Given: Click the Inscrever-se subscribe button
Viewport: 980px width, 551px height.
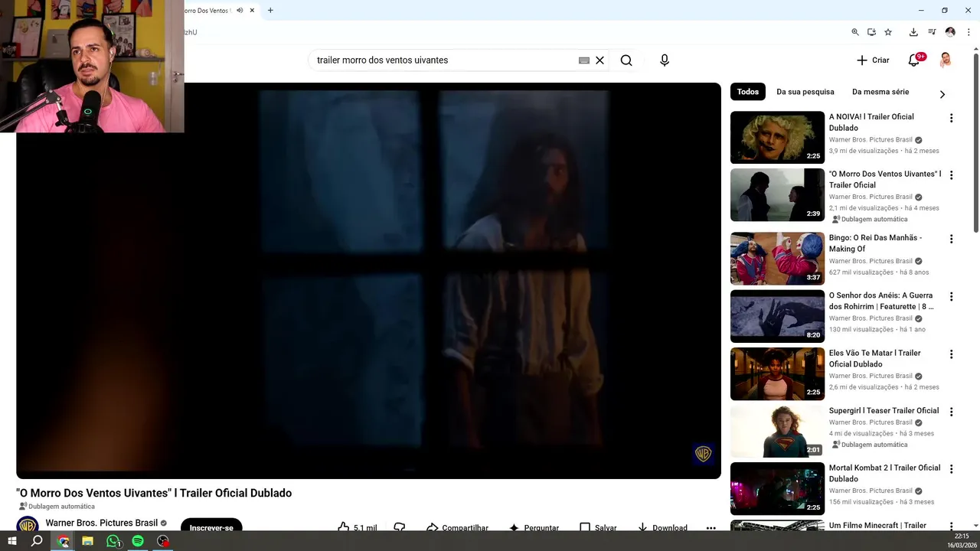Looking at the screenshot, I should (211, 526).
